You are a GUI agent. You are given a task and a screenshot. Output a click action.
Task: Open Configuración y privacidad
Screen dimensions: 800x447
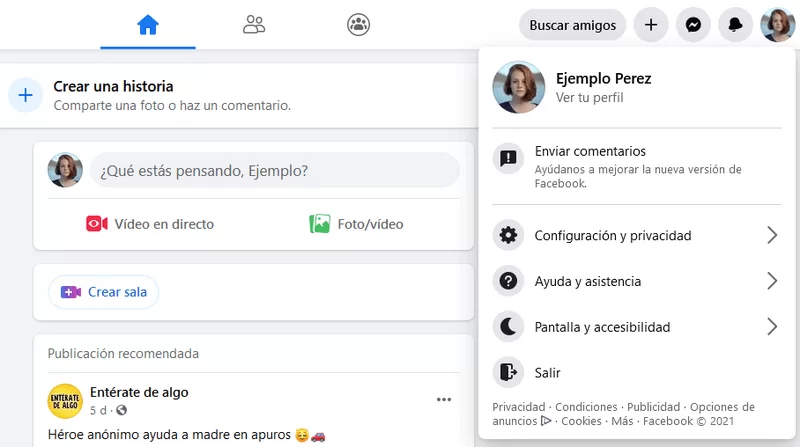coord(637,235)
